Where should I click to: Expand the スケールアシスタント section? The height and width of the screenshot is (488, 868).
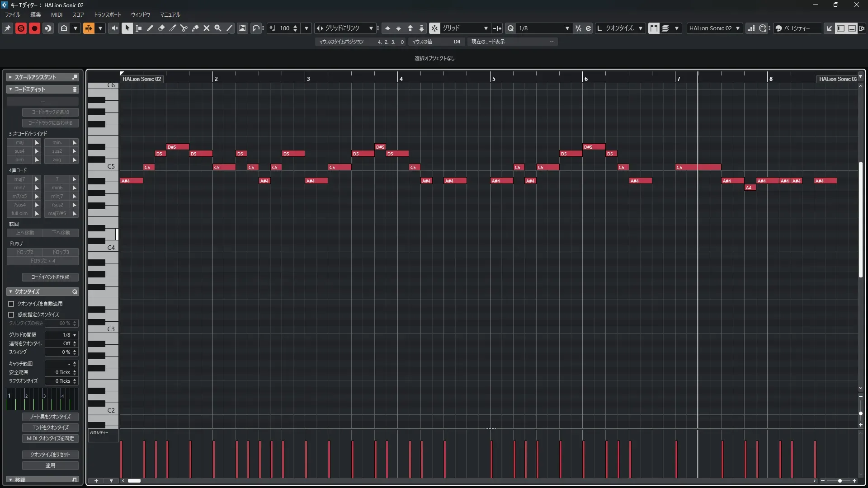[x=10, y=77]
